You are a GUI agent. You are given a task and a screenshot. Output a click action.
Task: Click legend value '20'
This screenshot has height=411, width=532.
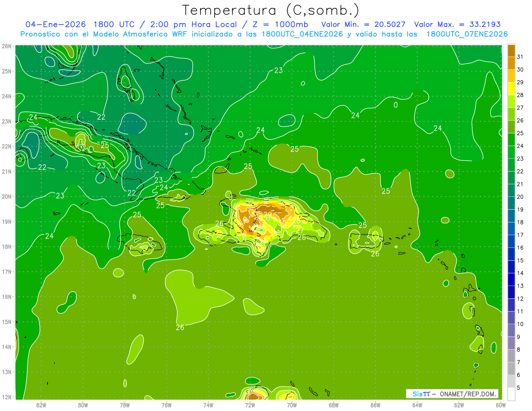pos(520,196)
